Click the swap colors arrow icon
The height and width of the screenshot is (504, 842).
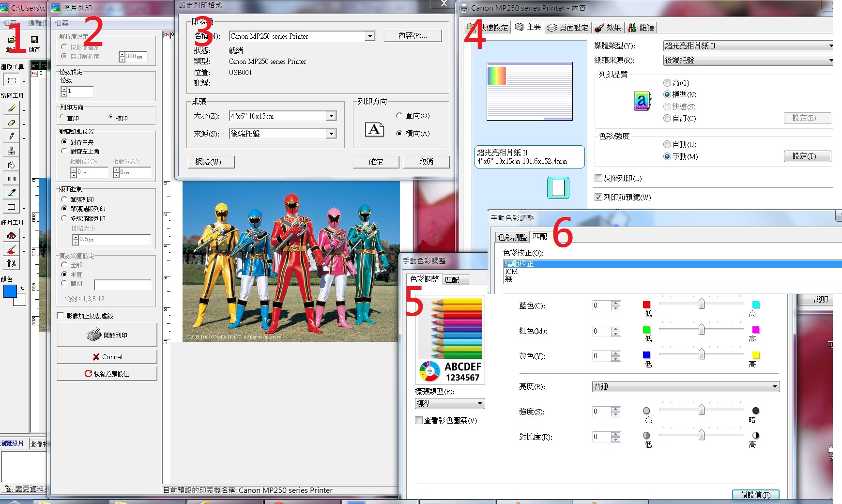pyautogui.click(x=22, y=289)
